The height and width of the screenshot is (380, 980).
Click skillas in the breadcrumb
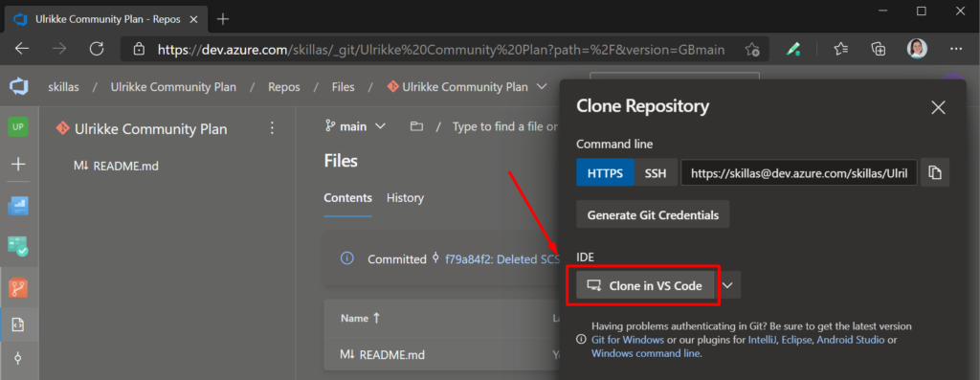[x=64, y=87]
